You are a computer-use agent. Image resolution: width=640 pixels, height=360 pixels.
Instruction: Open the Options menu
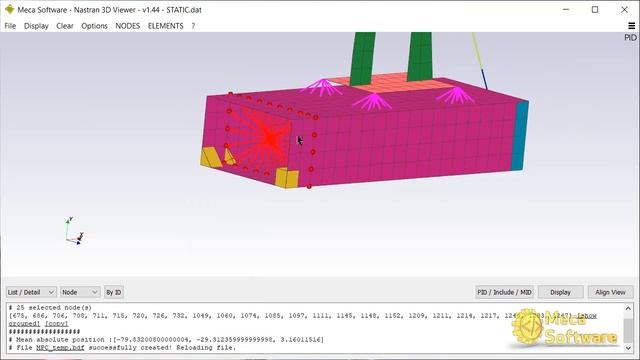94,26
